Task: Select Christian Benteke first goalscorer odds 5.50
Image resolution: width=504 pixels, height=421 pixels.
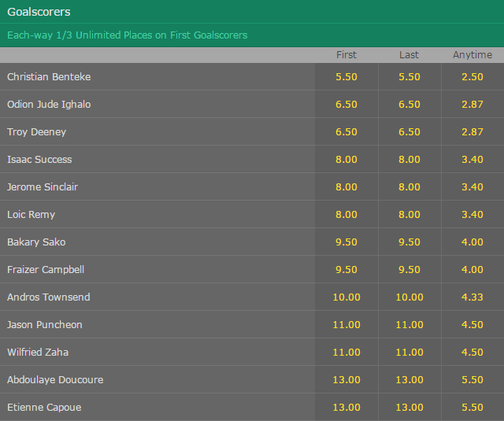Action: coord(346,77)
